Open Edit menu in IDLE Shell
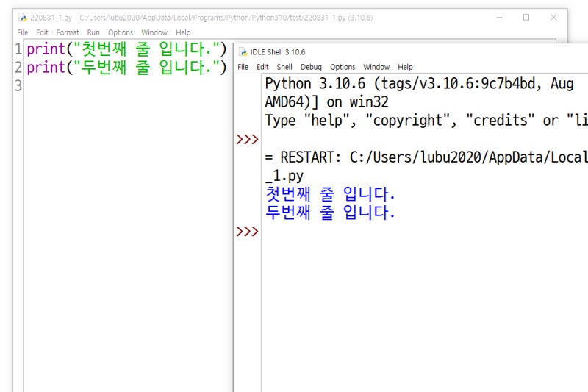Image resolution: width=588 pixels, height=392 pixels. click(262, 67)
